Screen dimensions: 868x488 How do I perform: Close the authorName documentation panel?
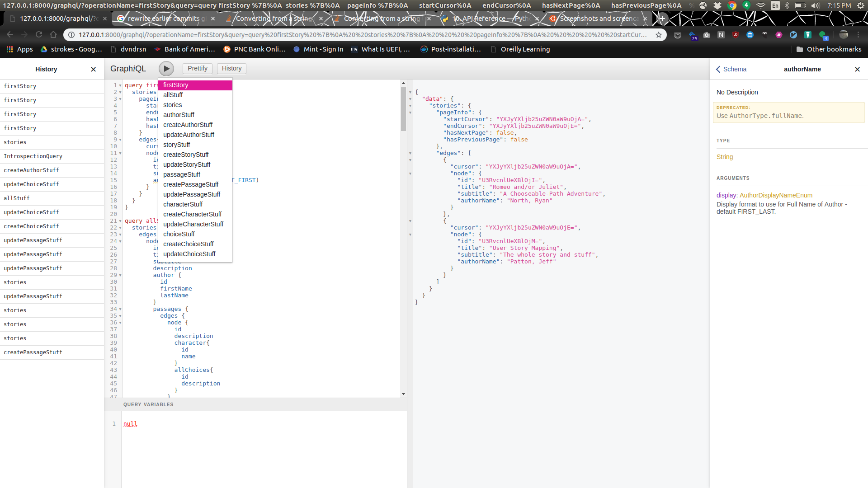click(x=857, y=69)
